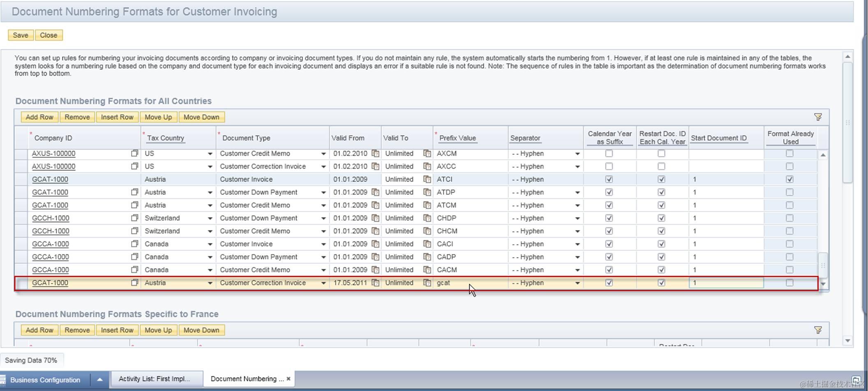Open Valid From calendar for CHDP row
Image resolution: width=868 pixels, height=391 pixels.
point(375,218)
